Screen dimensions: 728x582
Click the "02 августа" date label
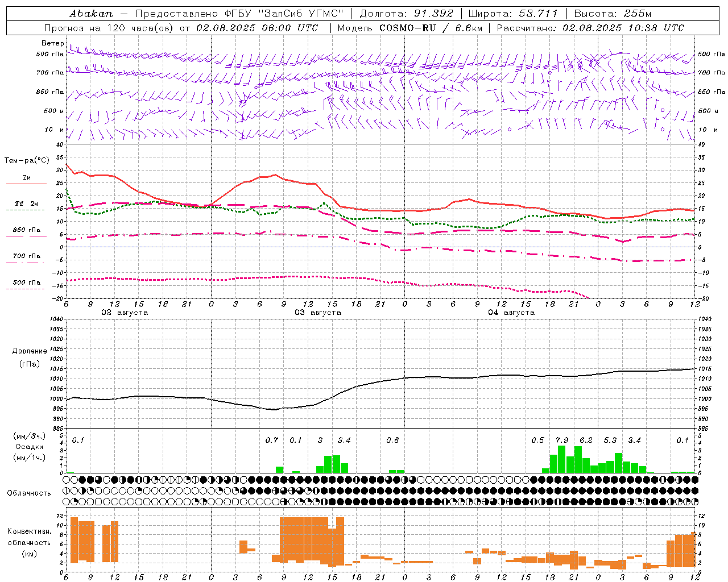coord(125,313)
